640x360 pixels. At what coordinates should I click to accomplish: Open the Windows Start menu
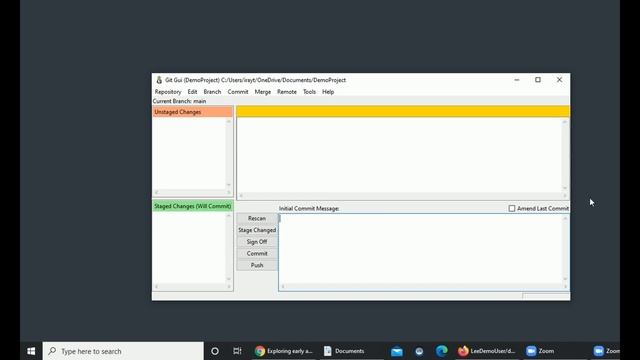(x=31, y=351)
